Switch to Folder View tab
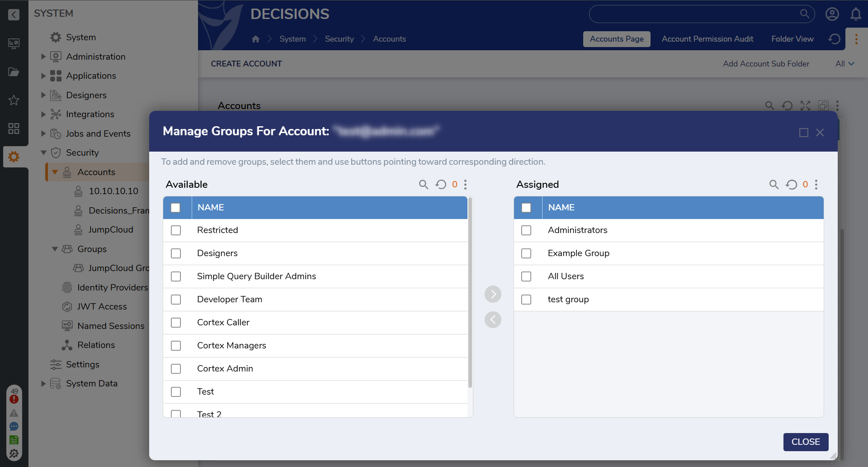This screenshot has width=868, height=467. [x=792, y=39]
